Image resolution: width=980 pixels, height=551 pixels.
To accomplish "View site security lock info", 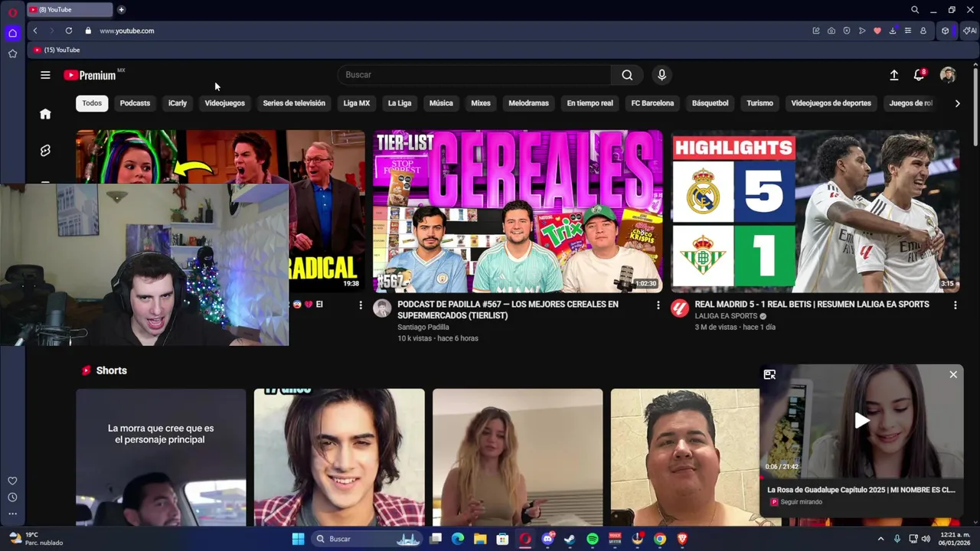I will click(x=88, y=31).
